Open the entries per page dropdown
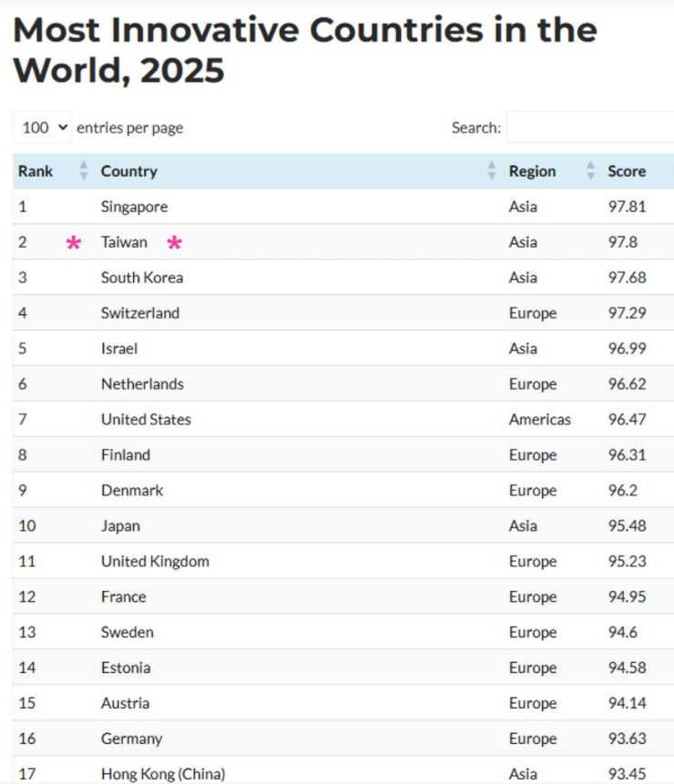 (x=43, y=127)
